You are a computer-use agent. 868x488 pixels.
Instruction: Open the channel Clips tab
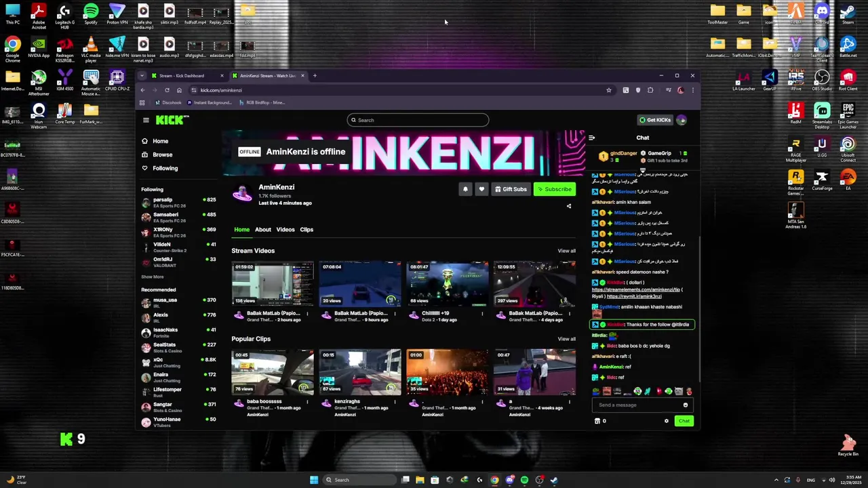pos(307,230)
